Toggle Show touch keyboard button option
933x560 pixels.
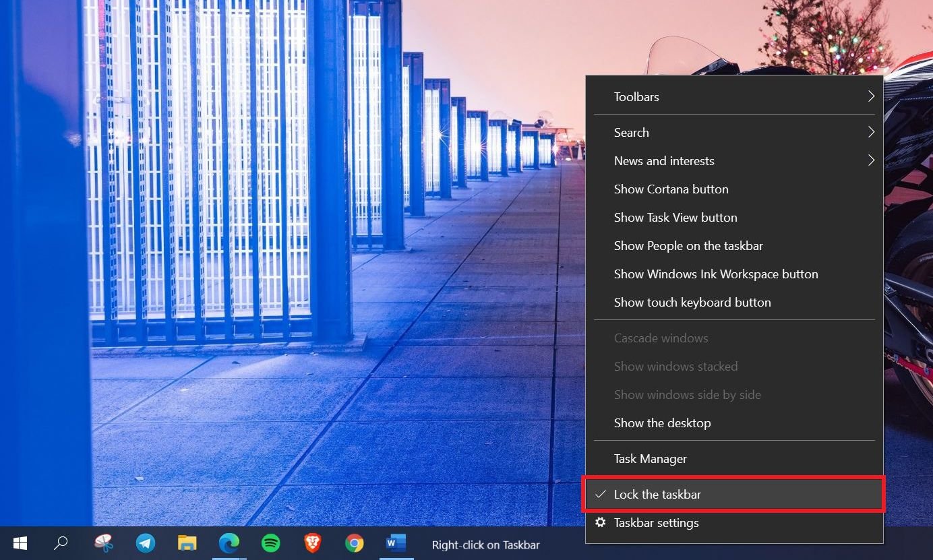pyautogui.click(x=692, y=303)
